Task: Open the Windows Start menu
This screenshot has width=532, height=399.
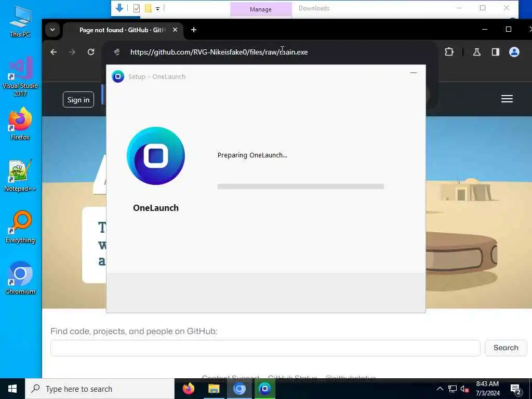Action: tap(12, 389)
